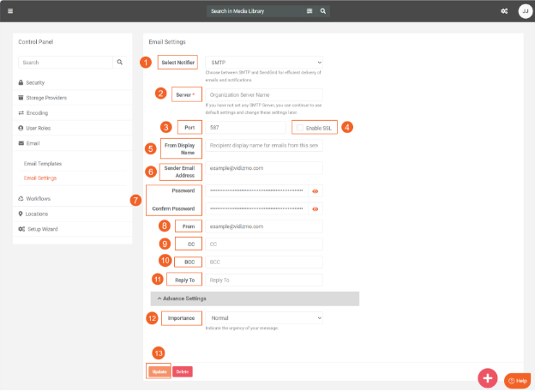The height and width of the screenshot is (392, 535).
Task: Click the Server name input field
Action: click(x=264, y=94)
